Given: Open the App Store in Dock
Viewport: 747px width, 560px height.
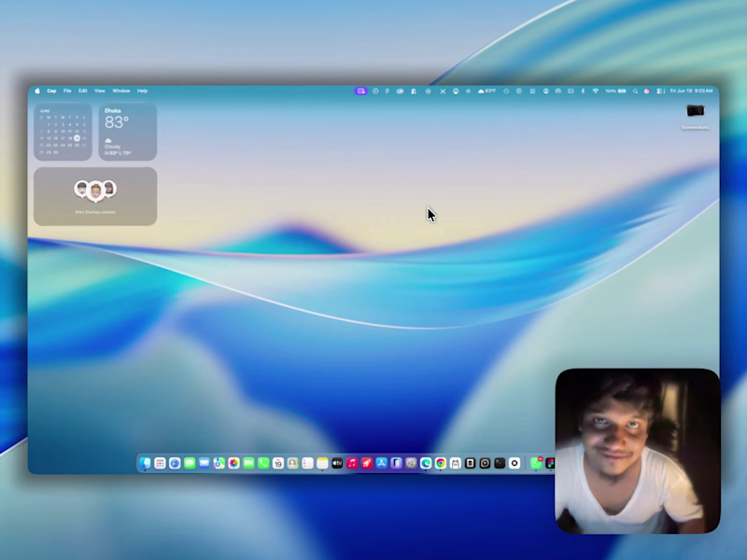Looking at the screenshot, I should (382, 463).
